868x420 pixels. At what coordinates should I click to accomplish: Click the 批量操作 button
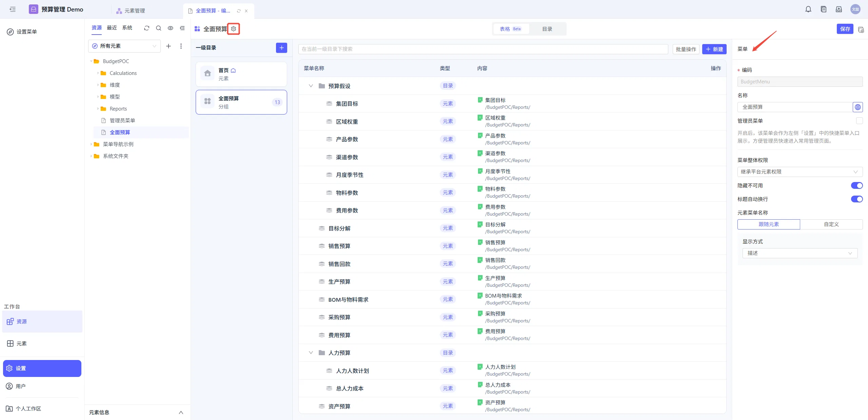point(686,49)
